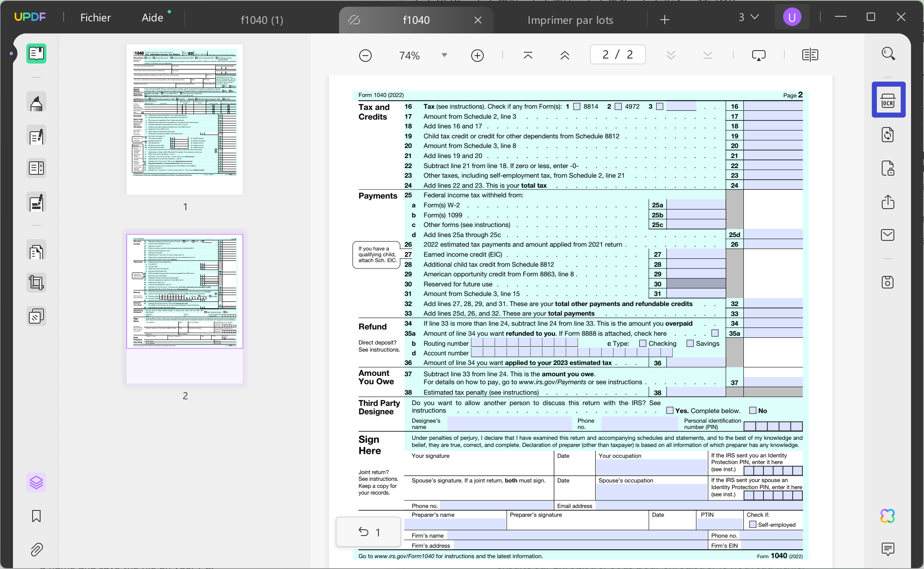Switch to the f1040 (1) tab
The height and width of the screenshot is (569, 924).
point(261,20)
